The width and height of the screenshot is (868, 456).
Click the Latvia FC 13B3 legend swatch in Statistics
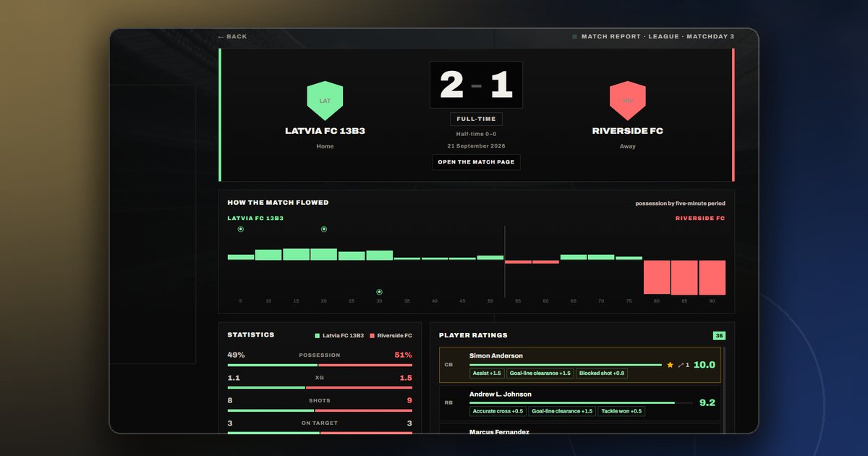pos(317,336)
